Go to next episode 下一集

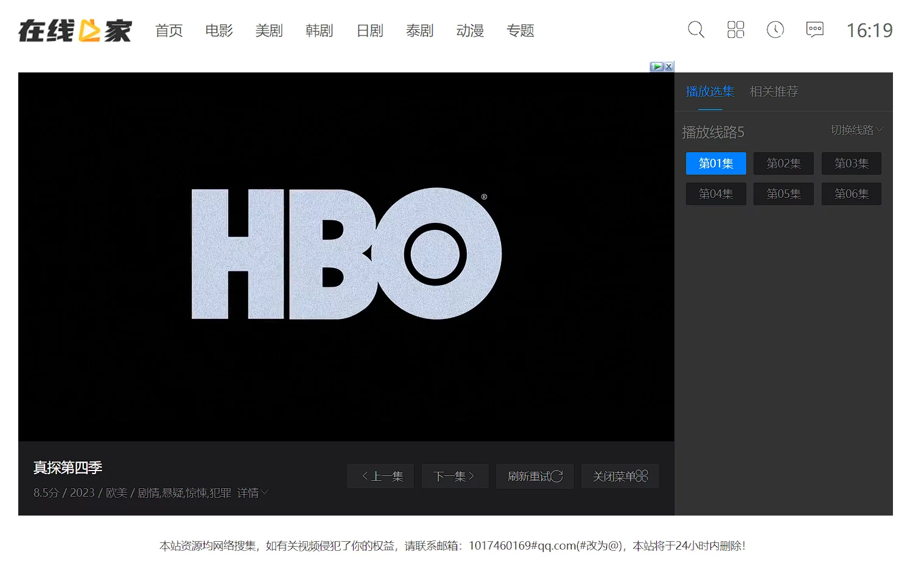tap(454, 476)
